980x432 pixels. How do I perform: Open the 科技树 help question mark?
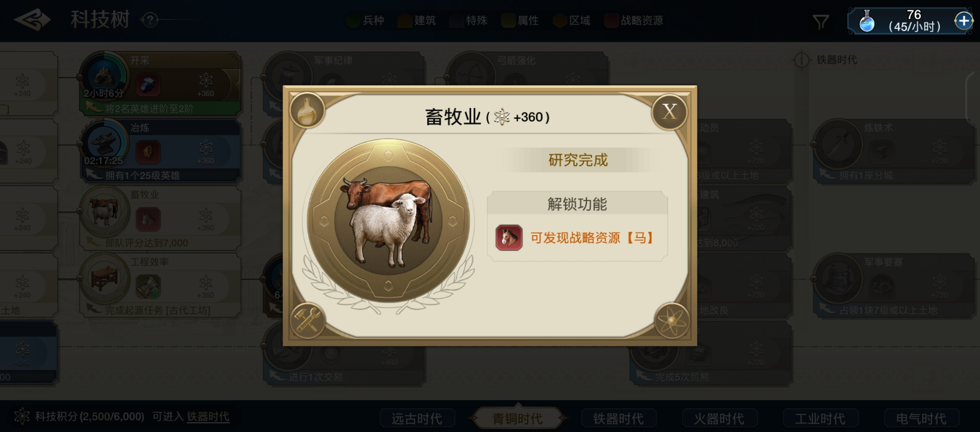coord(150,20)
